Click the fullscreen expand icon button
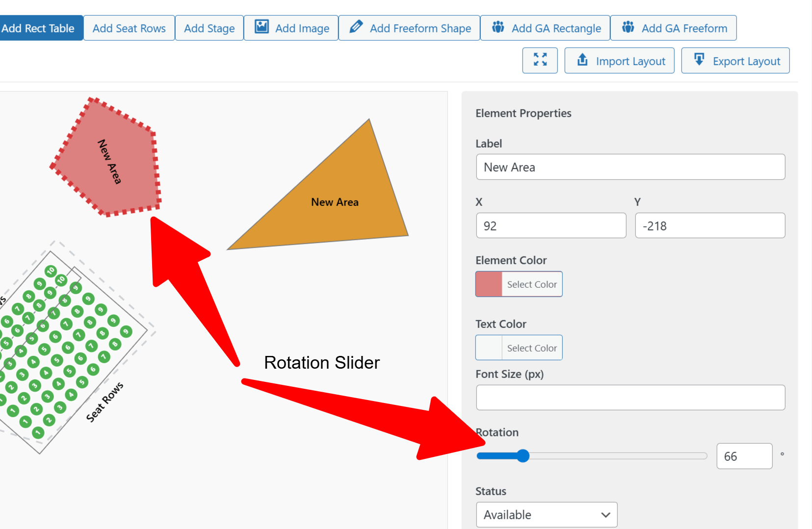Viewport: 812px width, 529px height. click(x=540, y=60)
